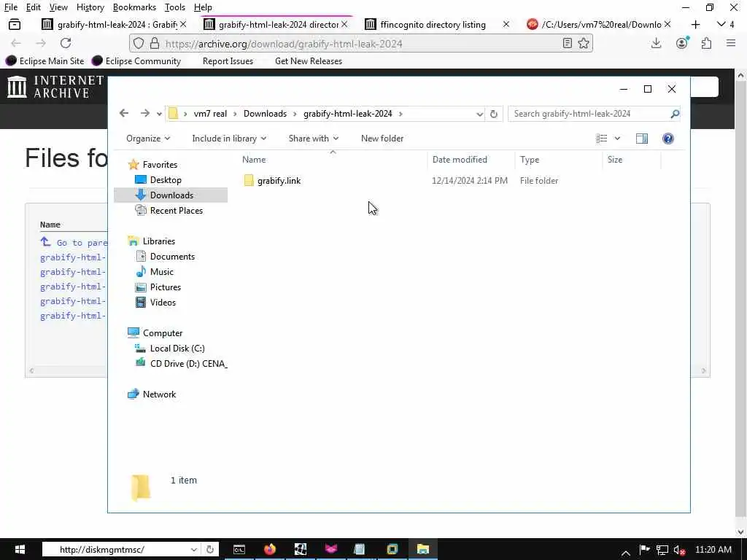Viewport: 747px width, 560px height.
Task: Click the New folder button
Action: pos(382,138)
